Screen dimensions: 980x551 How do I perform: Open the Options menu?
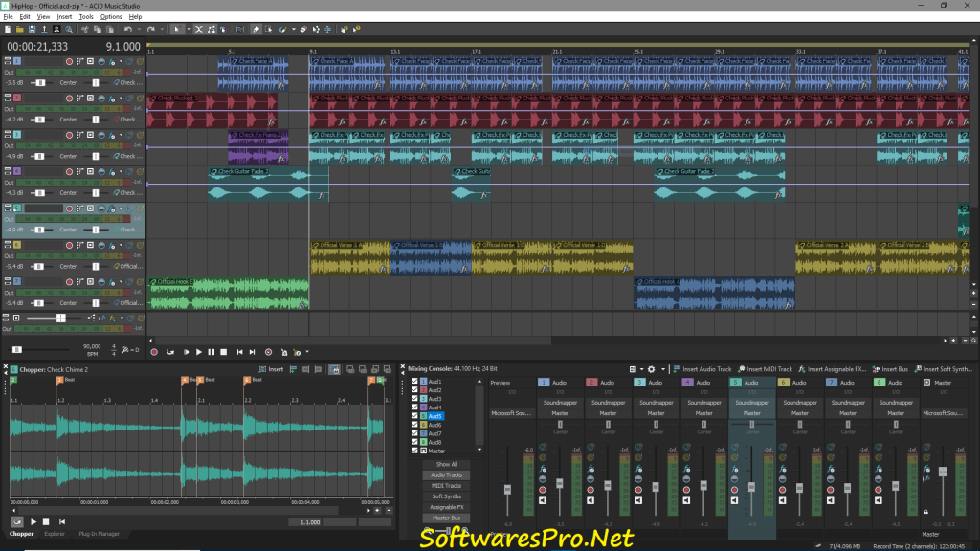111,16
